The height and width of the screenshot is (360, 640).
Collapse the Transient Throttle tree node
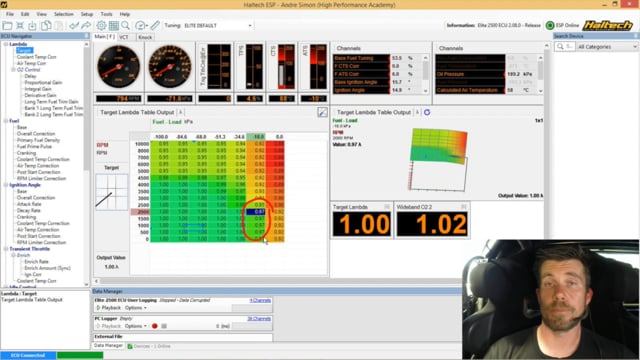[x=6, y=249]
